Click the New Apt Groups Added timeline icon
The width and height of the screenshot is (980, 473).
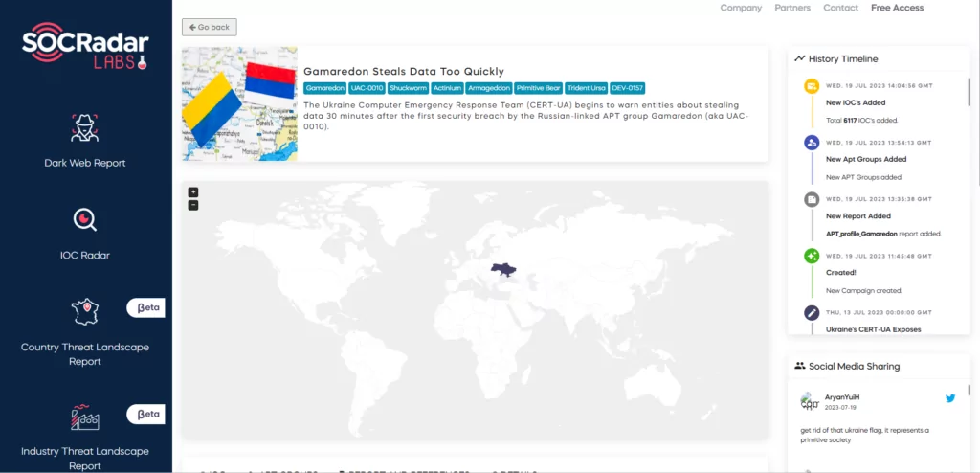coord(812,143)
